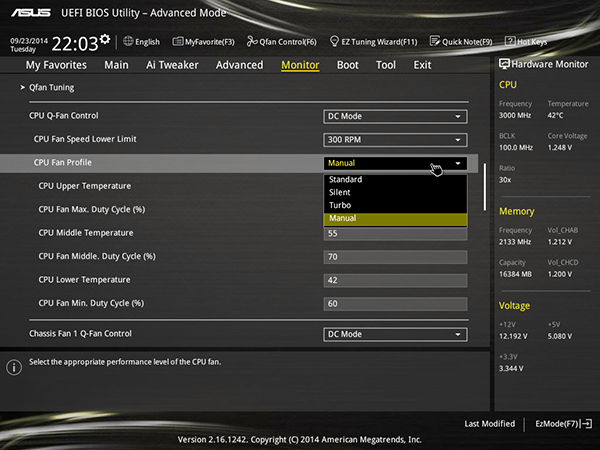Select CPU Fan Max. Duty Cycle label
Screen dimensions: 600x450
[92, 210]
